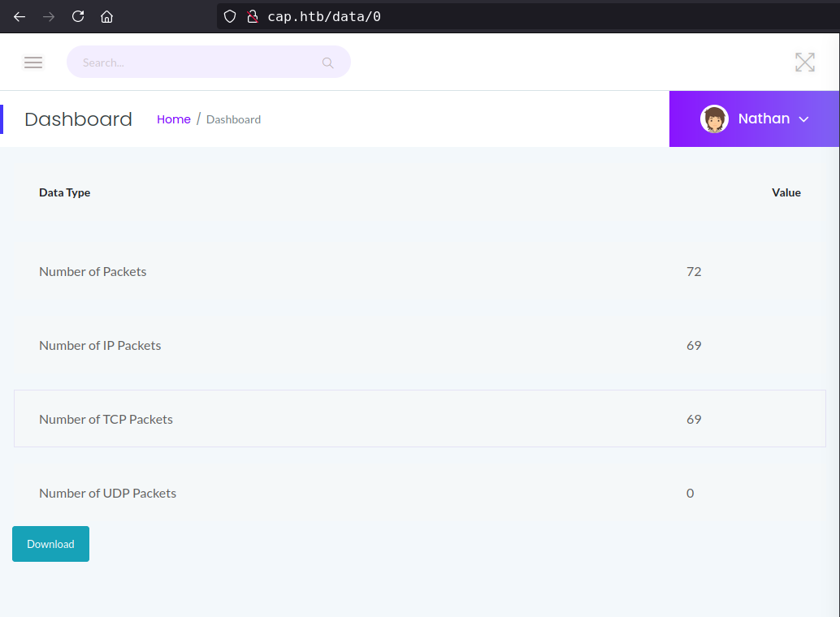Open the hamburger sidebar menu
Image resolution: width=840 pixels, height=617 pixels.
click(x=33, y=63)
